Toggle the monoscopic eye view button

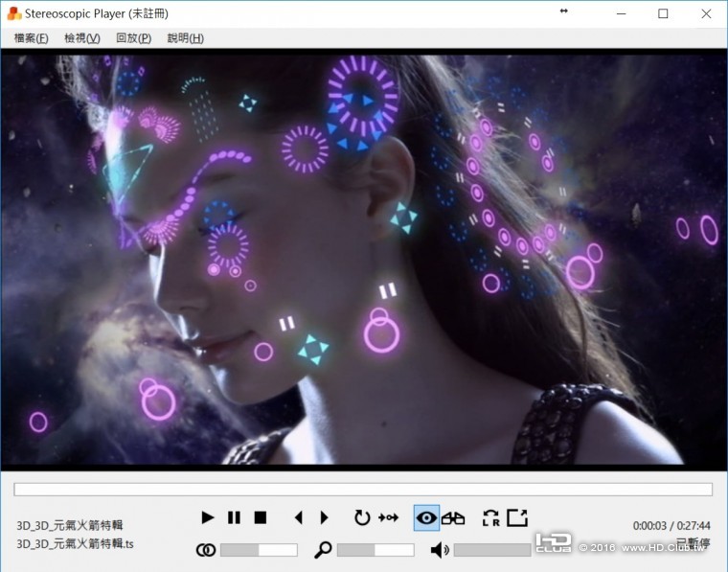tap(426, 517)
